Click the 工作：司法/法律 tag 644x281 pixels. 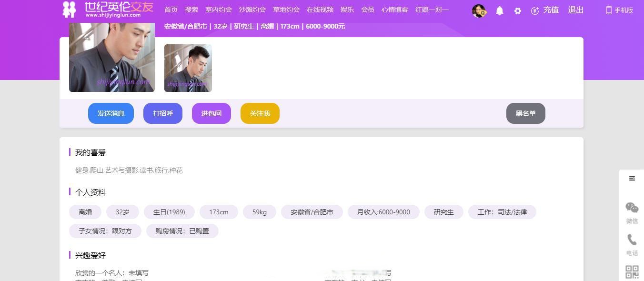(x=502, y=212)
